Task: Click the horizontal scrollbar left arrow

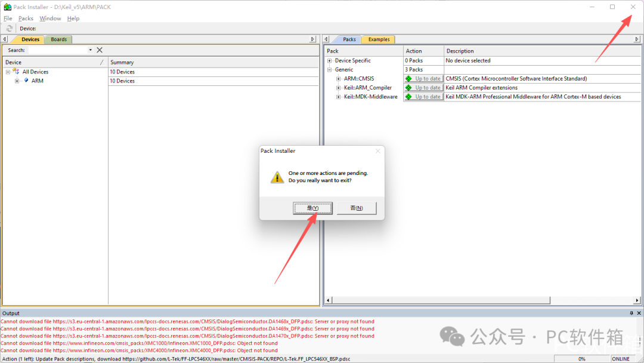Action: click(328, 300)
